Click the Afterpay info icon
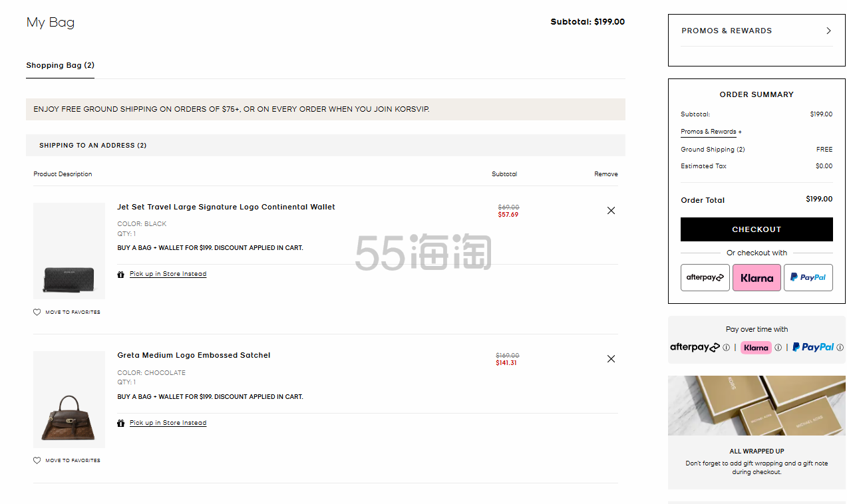Screen dimensions: 847x504 pos(726,347)
